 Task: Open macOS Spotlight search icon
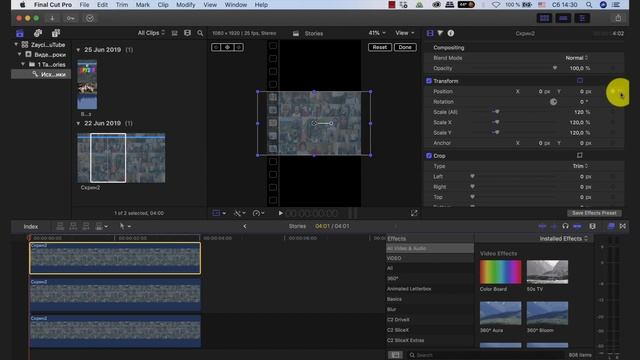[589, 5]
